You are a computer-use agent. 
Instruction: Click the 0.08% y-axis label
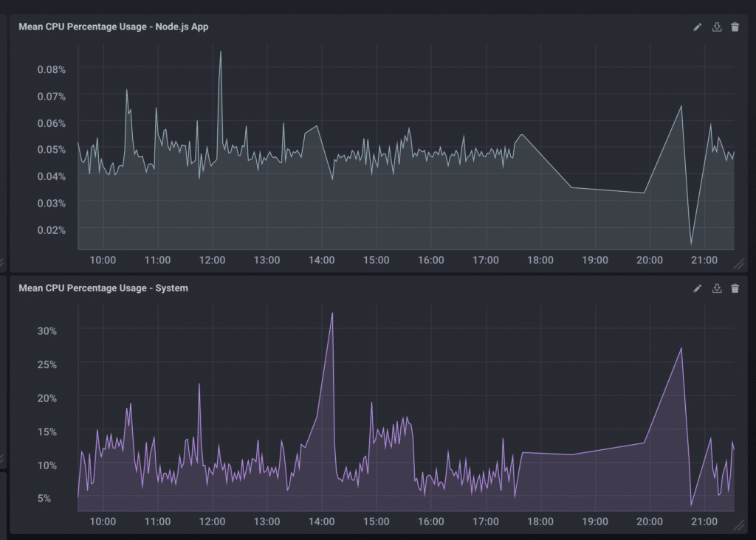pos(51,69)
